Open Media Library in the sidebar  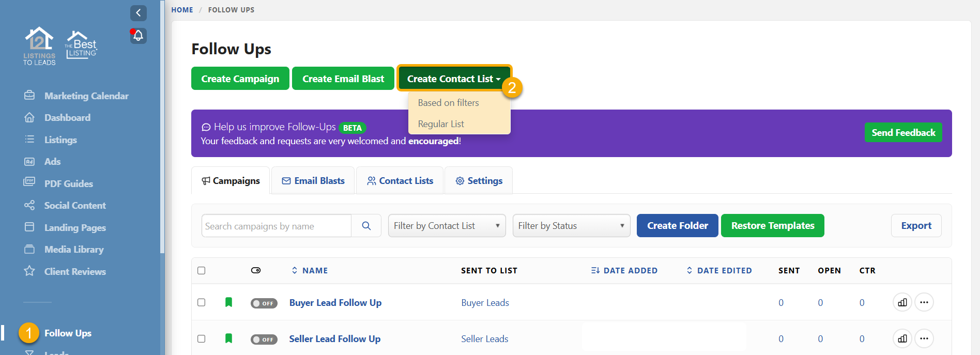(x=74, y=250)
